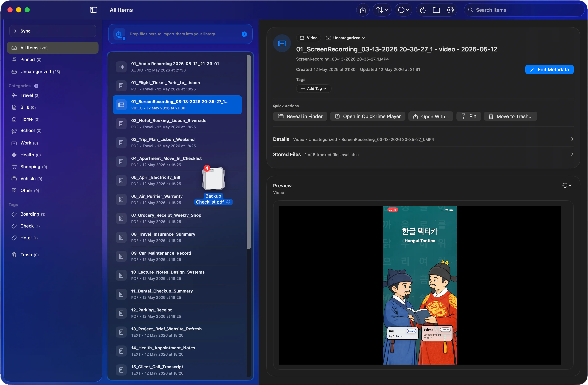
Task: Click the 13_Project_Brief_Website_Refresh text icon
Action: [121, 332]
